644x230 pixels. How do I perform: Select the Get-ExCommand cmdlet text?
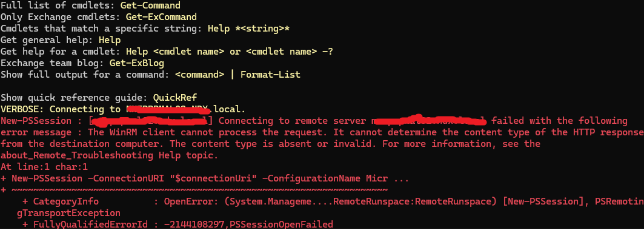(161, 17)
